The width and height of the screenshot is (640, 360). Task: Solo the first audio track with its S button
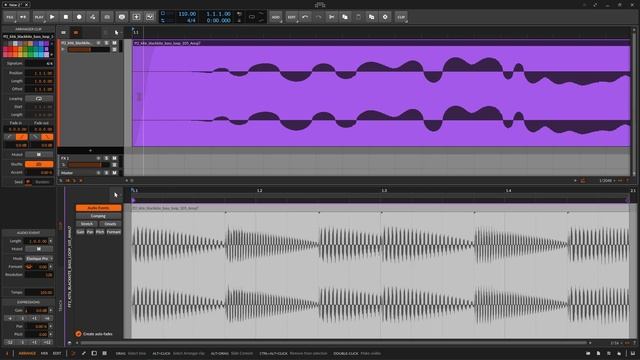107,43
